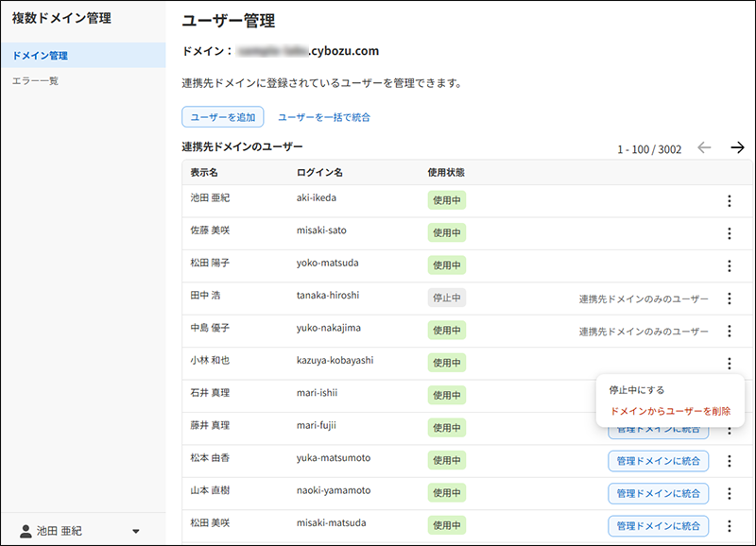Click display name 小林 和也

[210, 360]
